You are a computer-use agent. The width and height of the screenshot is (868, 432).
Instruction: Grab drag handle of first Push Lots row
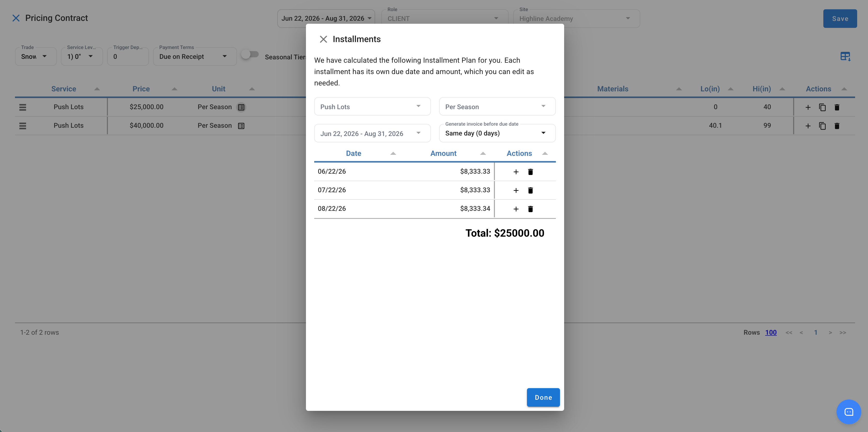[22, 107]
